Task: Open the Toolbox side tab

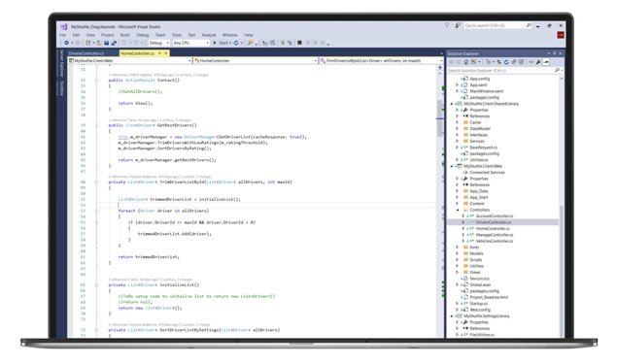Action: pyautogui.click(x=62, y=88)
